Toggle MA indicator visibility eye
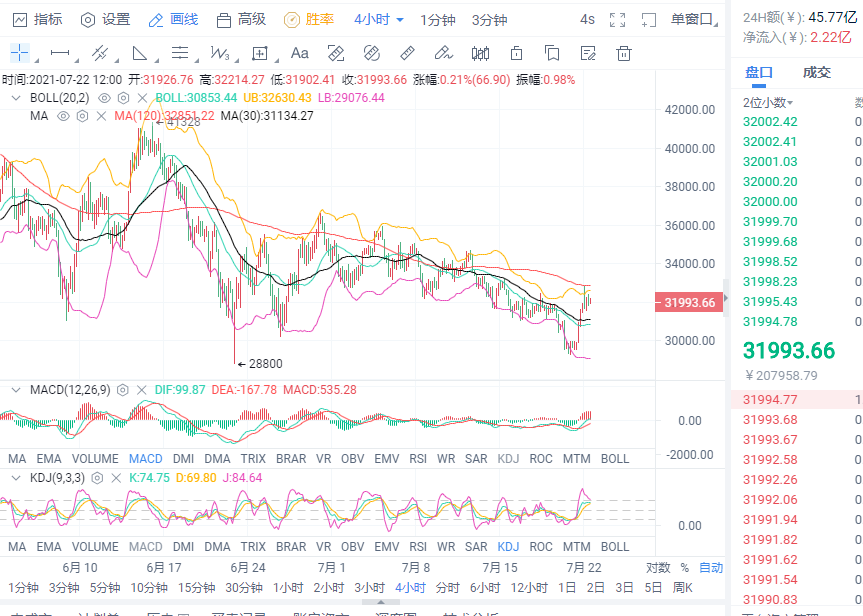This screenshot has height=616, width=863. [63, 116]
